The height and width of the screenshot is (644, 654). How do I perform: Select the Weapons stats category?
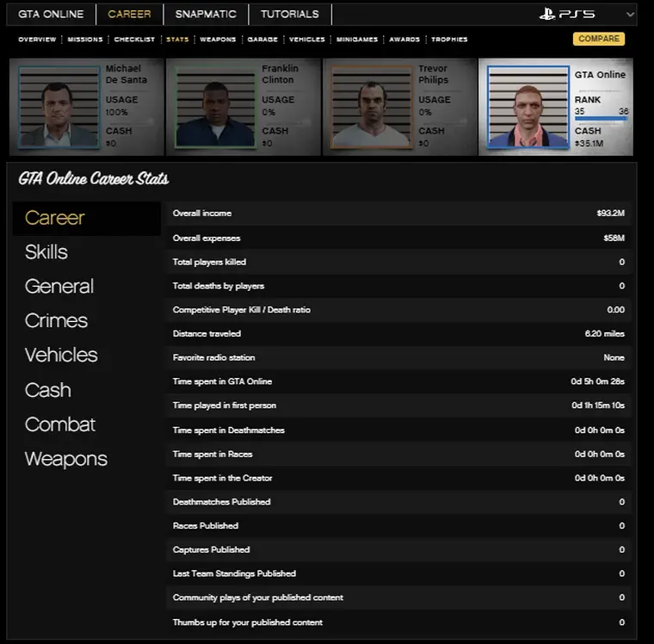click(x=66, y=459)
